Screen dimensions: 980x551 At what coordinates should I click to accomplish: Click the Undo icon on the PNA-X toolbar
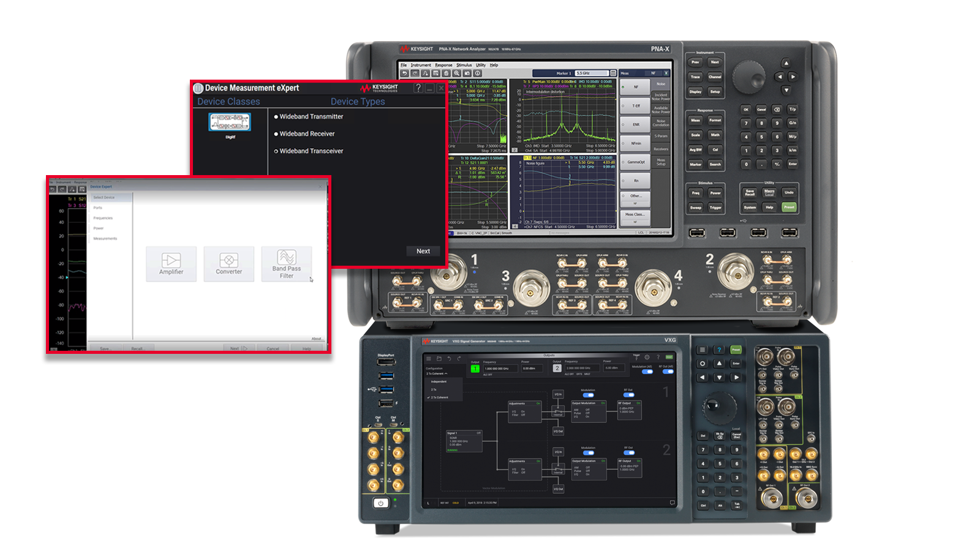point(405,73)
